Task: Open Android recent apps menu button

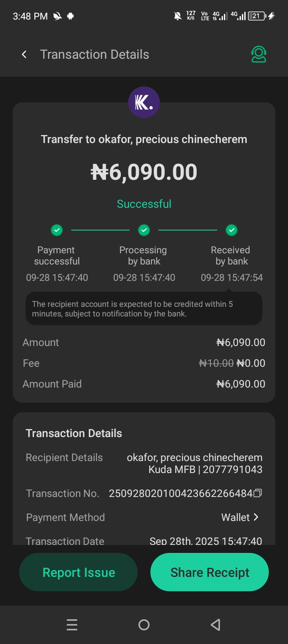Action: 72,624
